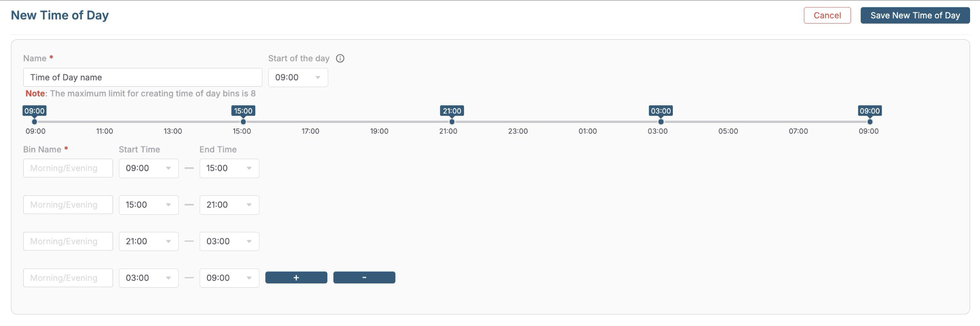
Task: Open the Start of the day dropdown
Action: click(298, 78)
